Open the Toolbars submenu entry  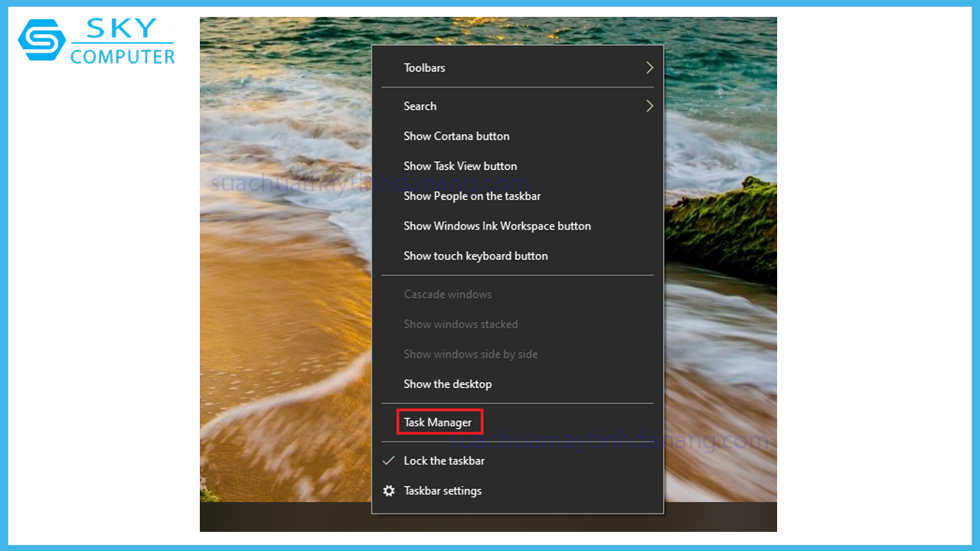[424, 68]
